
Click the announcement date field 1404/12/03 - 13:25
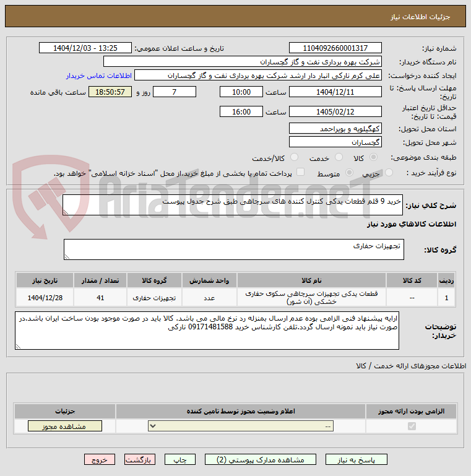(85, 48)
